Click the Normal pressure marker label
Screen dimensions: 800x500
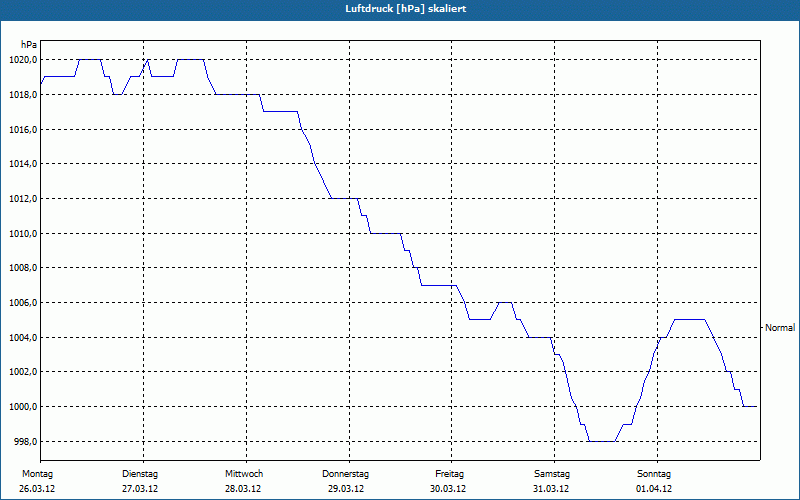pyautogui.click(x=780, y=328)
